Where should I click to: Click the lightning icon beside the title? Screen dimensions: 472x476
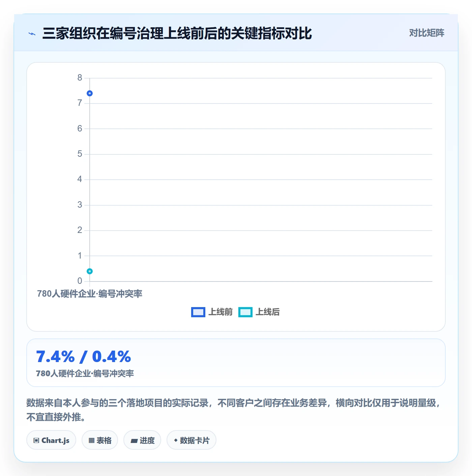(x=32, y=34)
